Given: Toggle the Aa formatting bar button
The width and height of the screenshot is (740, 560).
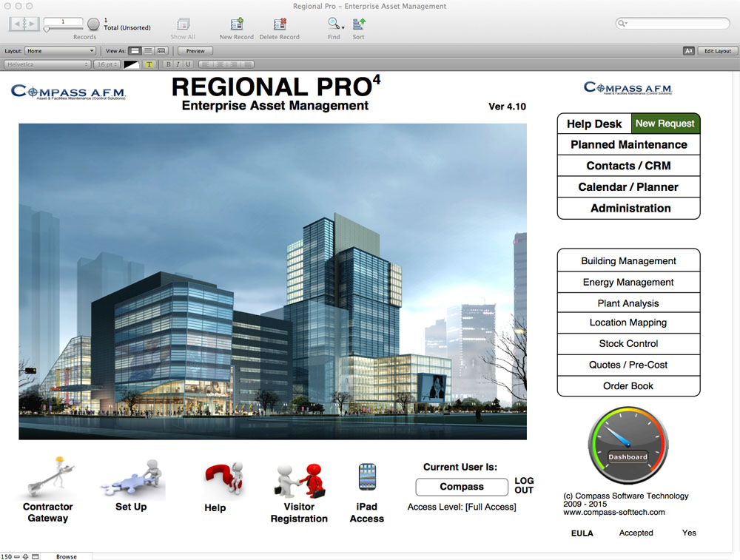Looking at the screenshot, I should pyautogui.click(x=688, y=51).
